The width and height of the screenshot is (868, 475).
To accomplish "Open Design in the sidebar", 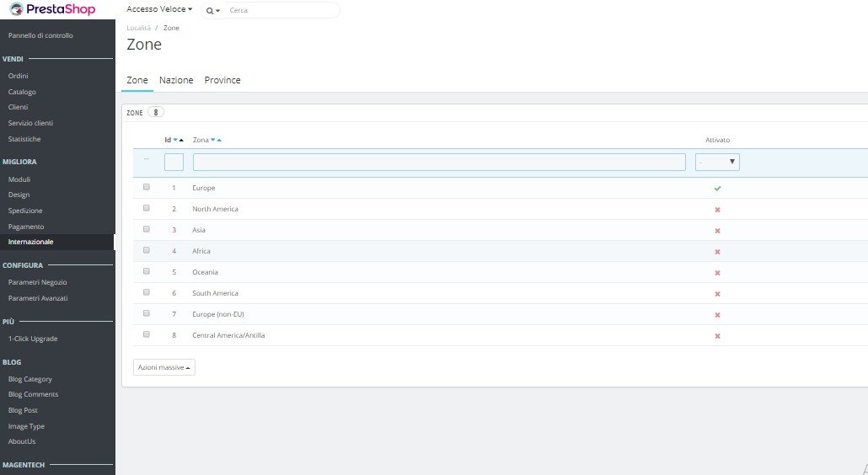I will tap(19, 195).
